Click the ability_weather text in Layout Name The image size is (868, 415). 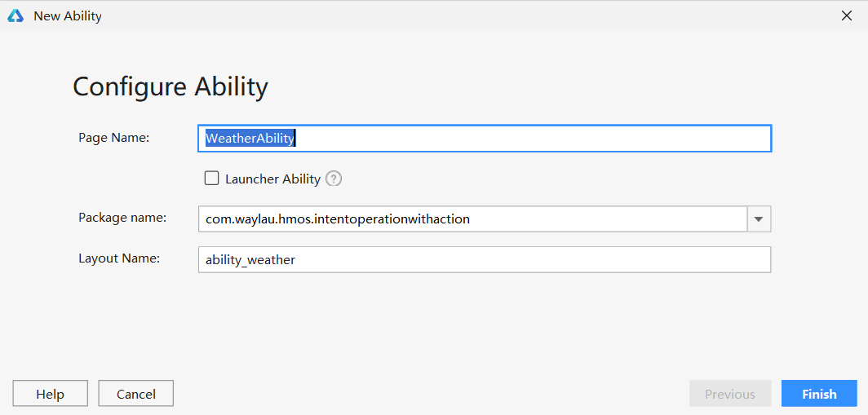(250, 260)
